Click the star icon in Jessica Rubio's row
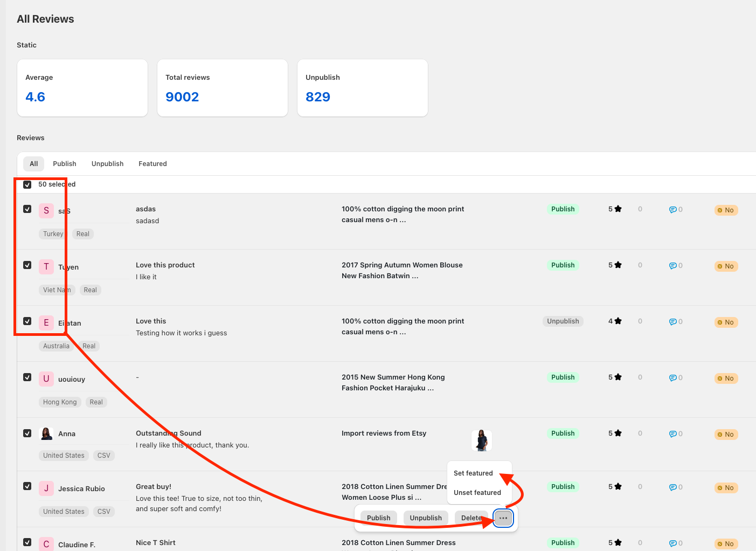756x551 pixels. point(618,486)
